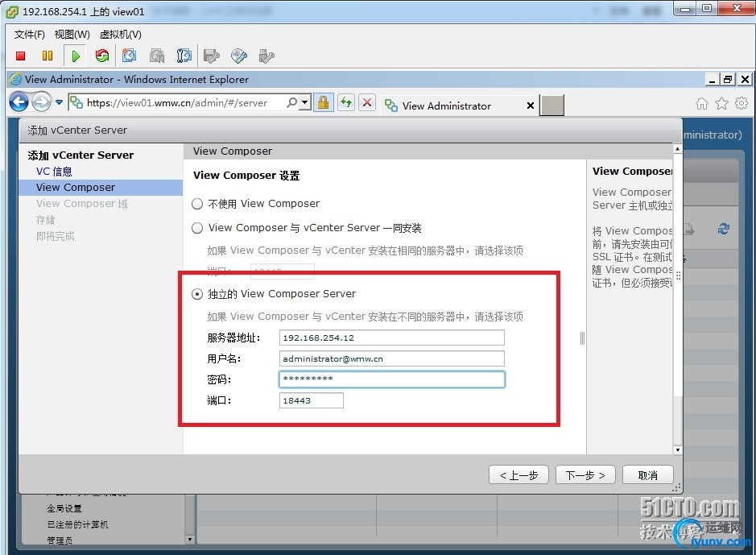Select View Composer 与 vCenter Server 一同安装
756x555 pixels.
tap(197, 228)
